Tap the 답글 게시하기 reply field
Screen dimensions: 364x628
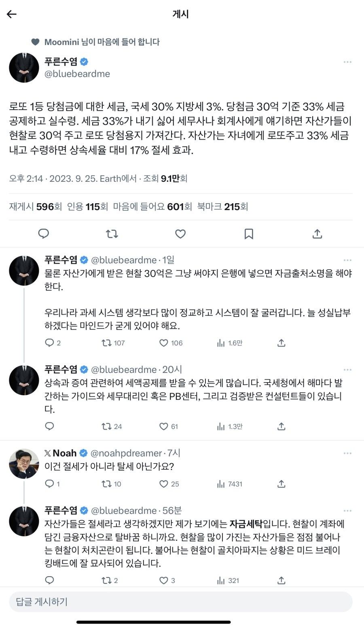pos(180,601)
